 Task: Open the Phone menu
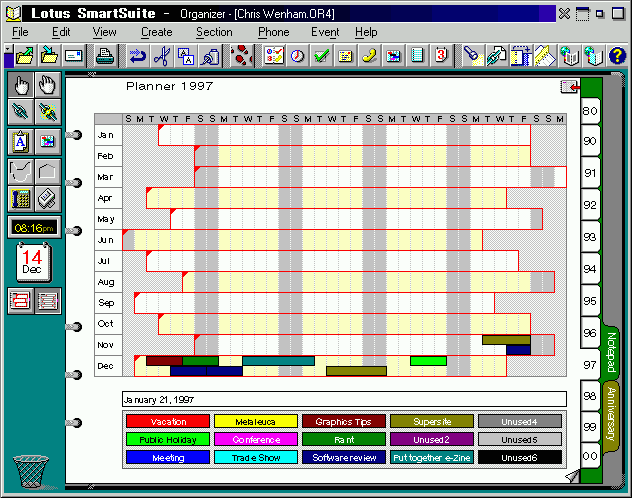273,32
